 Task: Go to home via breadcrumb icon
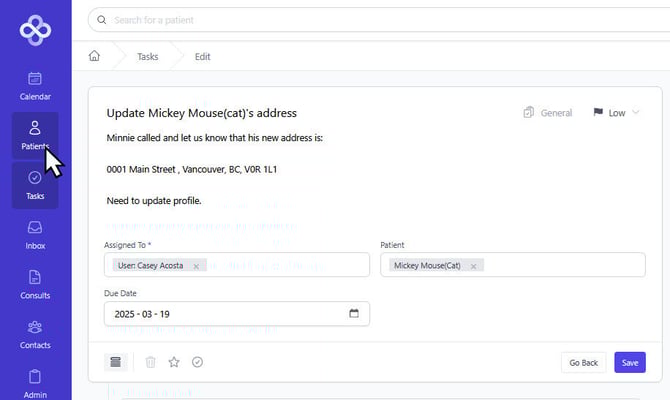[94, 56]
